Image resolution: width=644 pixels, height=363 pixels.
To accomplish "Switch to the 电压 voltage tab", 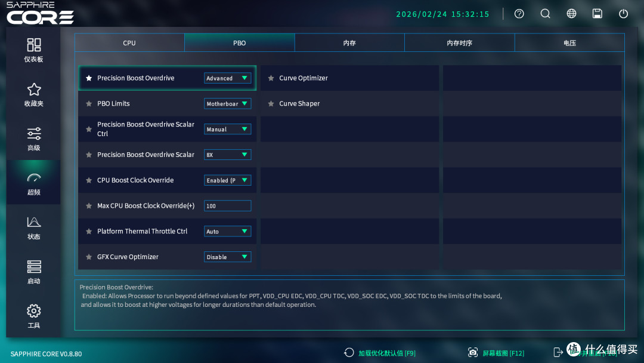I will tap(569, 43).
